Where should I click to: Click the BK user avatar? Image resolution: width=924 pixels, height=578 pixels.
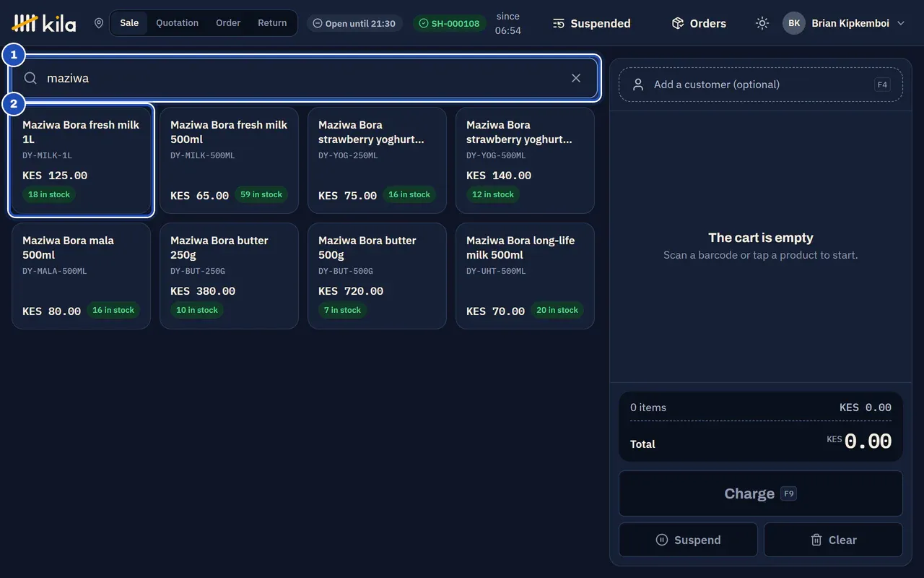pyautogui.click(x=794, y=23)
